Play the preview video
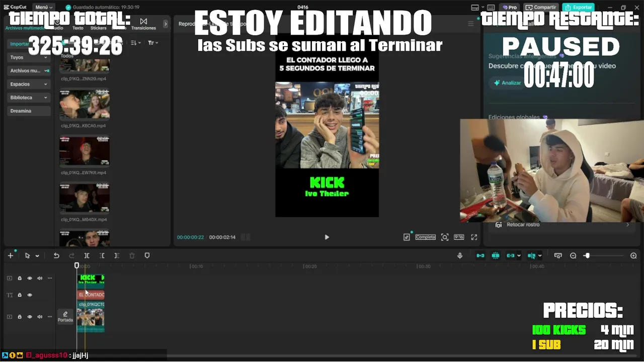This screenshot has width=644, height=362. 327,237
